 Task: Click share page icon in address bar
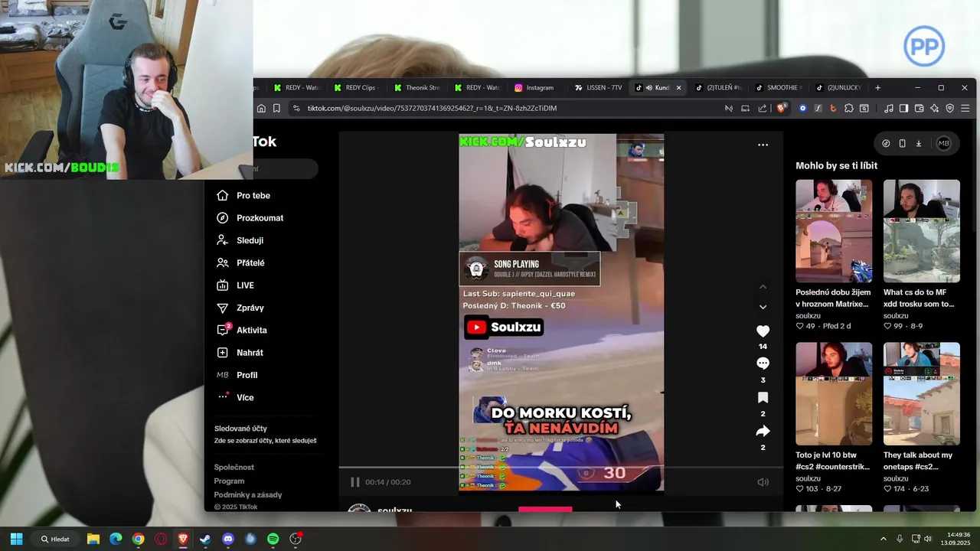(763, 109)
